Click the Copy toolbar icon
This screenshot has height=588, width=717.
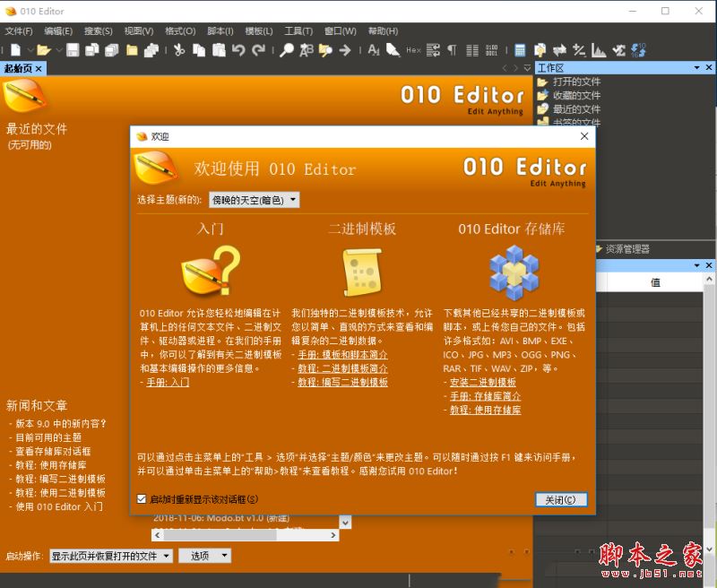pos(199,49)
